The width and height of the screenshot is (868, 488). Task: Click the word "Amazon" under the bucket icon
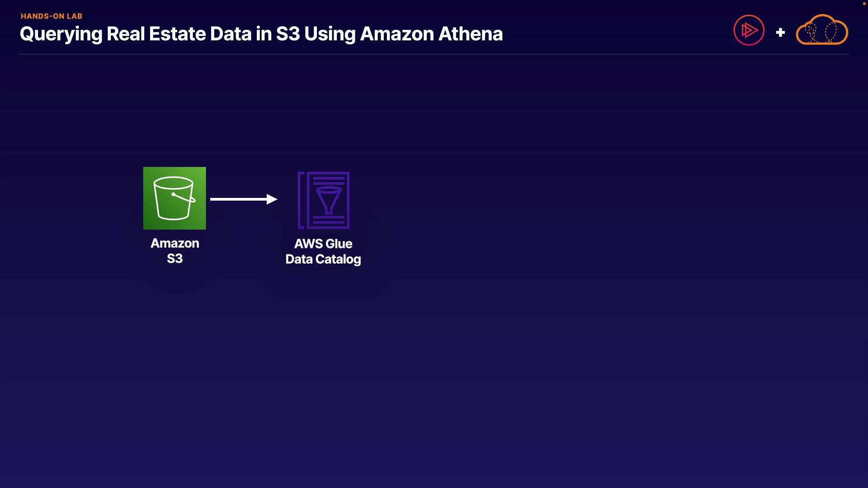point(175,243)
